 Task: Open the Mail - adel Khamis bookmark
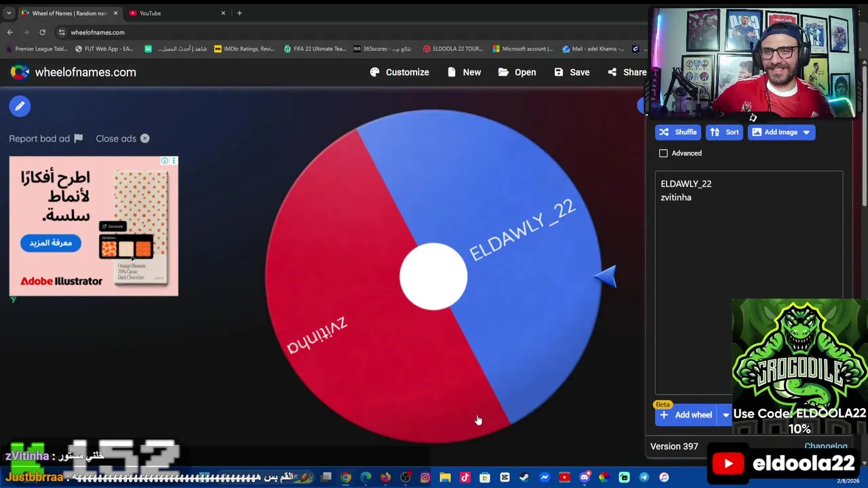pos(593,49)
